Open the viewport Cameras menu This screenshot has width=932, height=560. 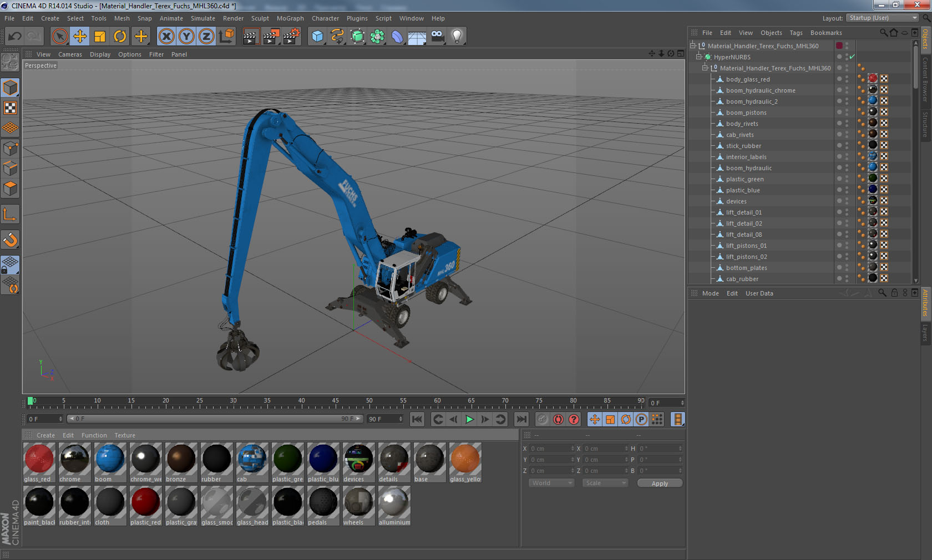70,54
